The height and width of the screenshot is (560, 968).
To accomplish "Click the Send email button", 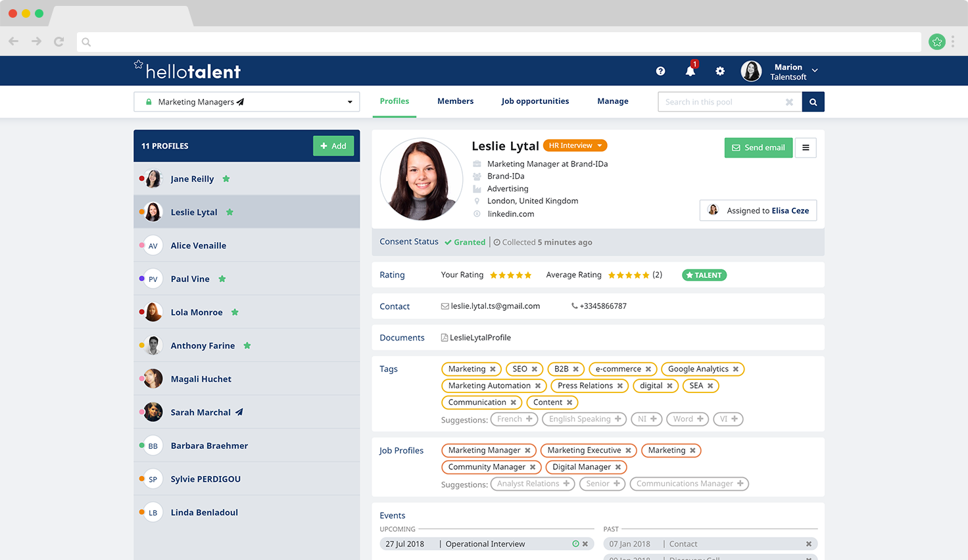I will coord(758,147).
